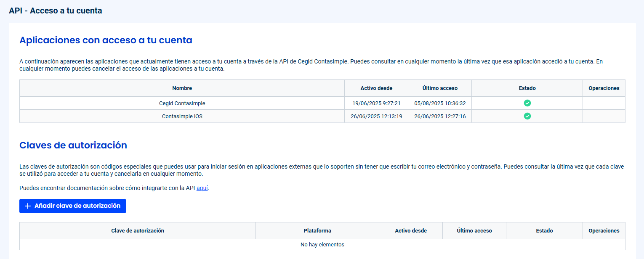Click the keys table 'Activo desde' header

point(411,231)
